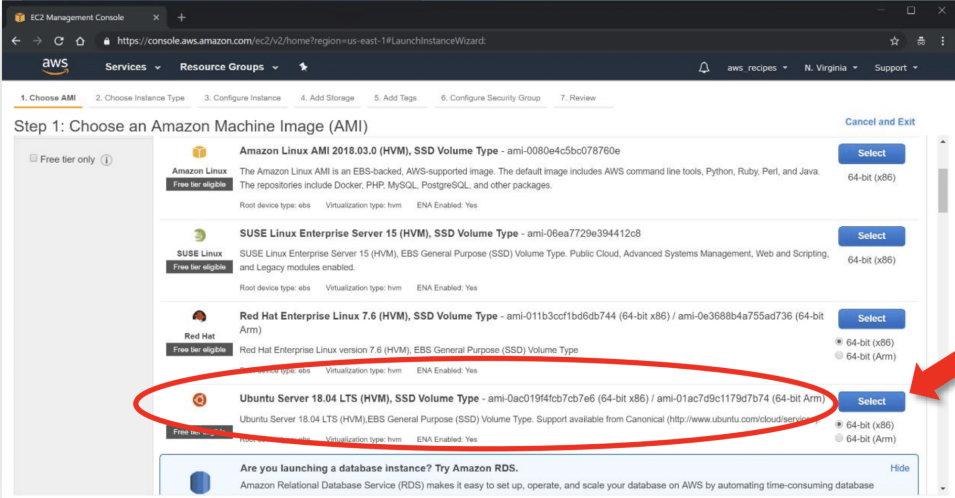Go to 7. Review tab
The width and height of the screenshot is (955, 498).
578,98
